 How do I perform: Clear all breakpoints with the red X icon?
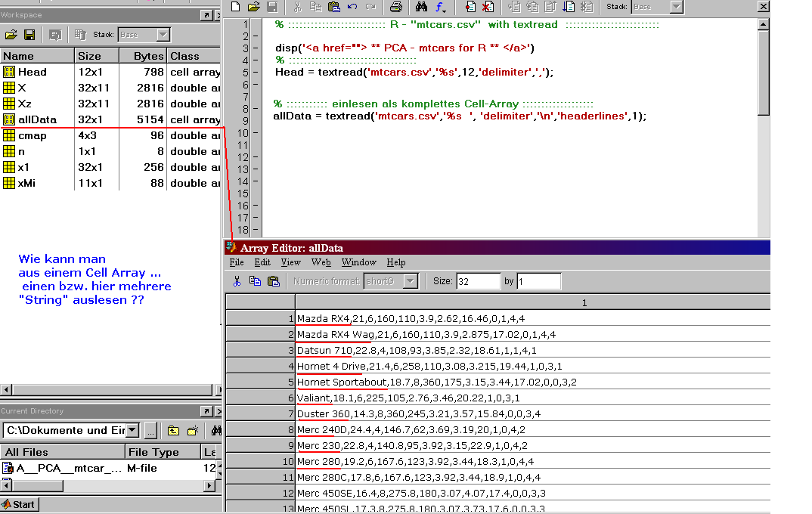488,7
